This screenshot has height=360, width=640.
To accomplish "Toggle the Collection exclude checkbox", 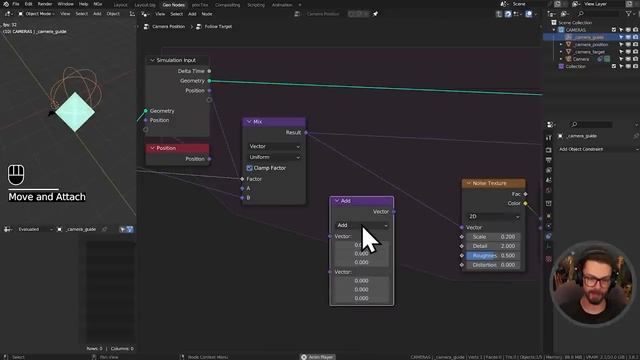I will click(613, 66).
